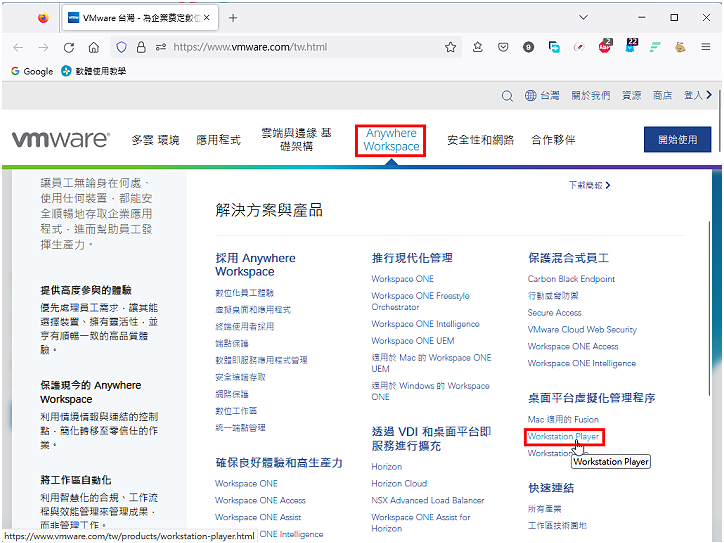The width and height of the screenshot is (724, 543).
Task: Click the permissions icon in address bar
Action: pyautogui.click(x=161, y=47)
